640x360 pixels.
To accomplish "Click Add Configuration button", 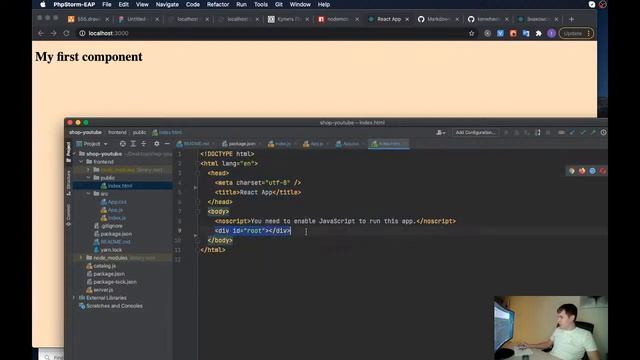I will coord(475,132).
